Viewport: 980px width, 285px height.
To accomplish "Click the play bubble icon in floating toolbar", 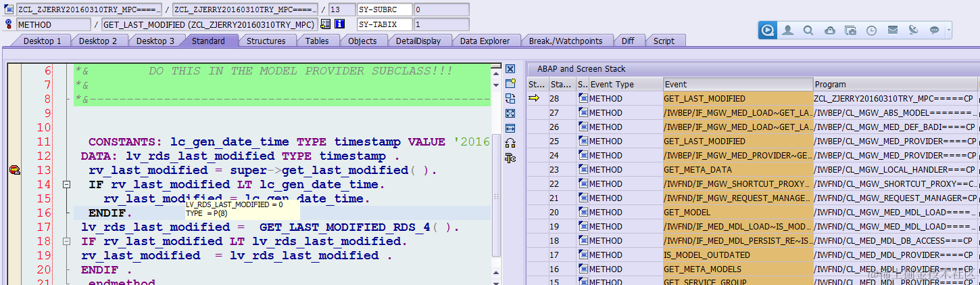I will [x=768, y=30].
